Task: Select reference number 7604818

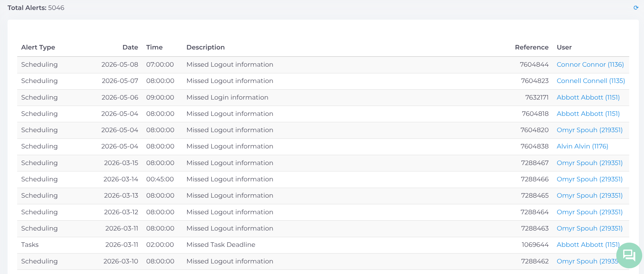Action: 535,114
